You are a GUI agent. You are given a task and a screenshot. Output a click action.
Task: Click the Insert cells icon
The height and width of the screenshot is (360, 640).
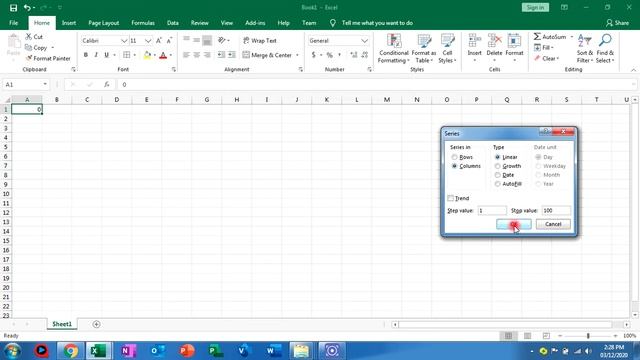(x=474, y=41)
